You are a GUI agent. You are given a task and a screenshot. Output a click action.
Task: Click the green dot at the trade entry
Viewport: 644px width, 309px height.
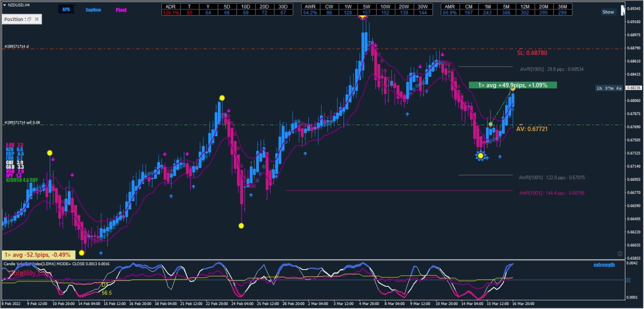pyautogui.click(x=491, y=124)
